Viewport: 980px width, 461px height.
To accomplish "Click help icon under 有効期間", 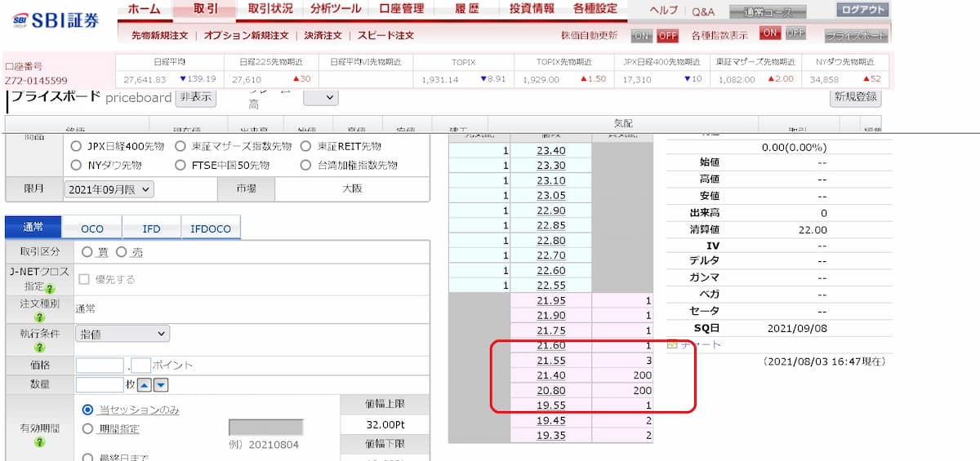I will point(38,441).
